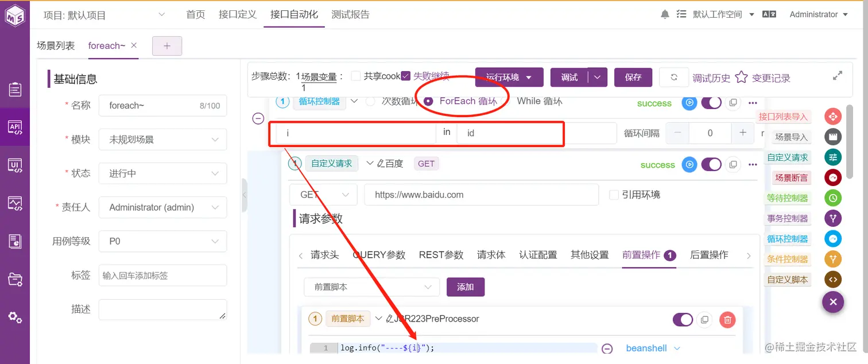Open the 默认工作空间 workspace dropdown

click(723, 14)
